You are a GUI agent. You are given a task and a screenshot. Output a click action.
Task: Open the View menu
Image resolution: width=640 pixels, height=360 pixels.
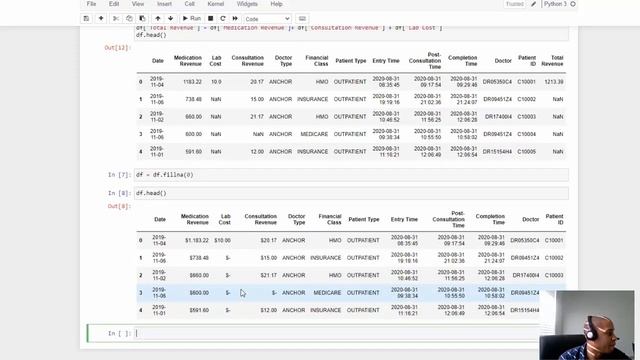coord(138,4)
